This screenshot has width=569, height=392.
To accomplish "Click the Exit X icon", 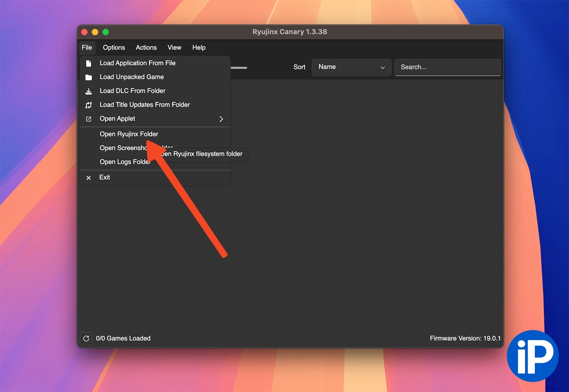I will pos(88,178).
